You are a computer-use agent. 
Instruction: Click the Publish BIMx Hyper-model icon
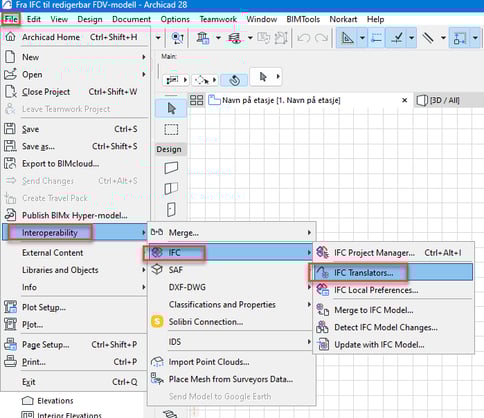coord(10,215)
